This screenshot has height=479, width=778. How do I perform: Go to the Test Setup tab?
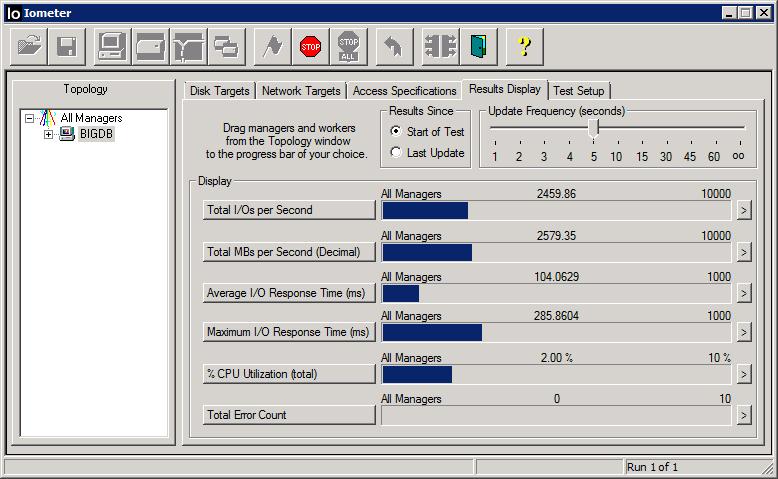click(579, 91)
